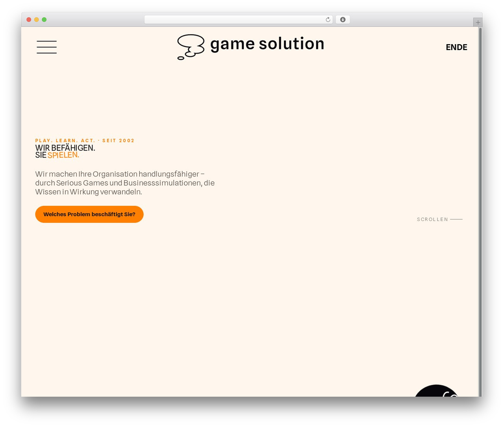Open a new tab with plus button
The height and width of the screenshot is (427, 504).
click(478, 22)
